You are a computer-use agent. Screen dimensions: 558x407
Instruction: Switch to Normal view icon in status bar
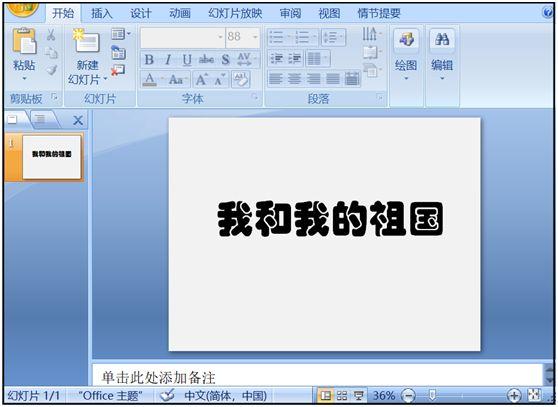point(325,395)
